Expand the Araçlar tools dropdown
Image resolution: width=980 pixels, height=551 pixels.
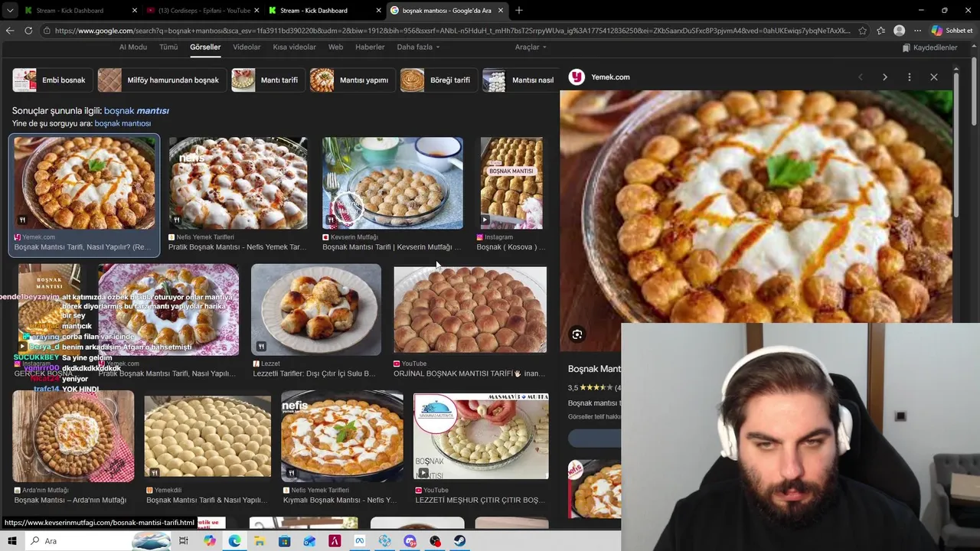click(x=531, y=47)
